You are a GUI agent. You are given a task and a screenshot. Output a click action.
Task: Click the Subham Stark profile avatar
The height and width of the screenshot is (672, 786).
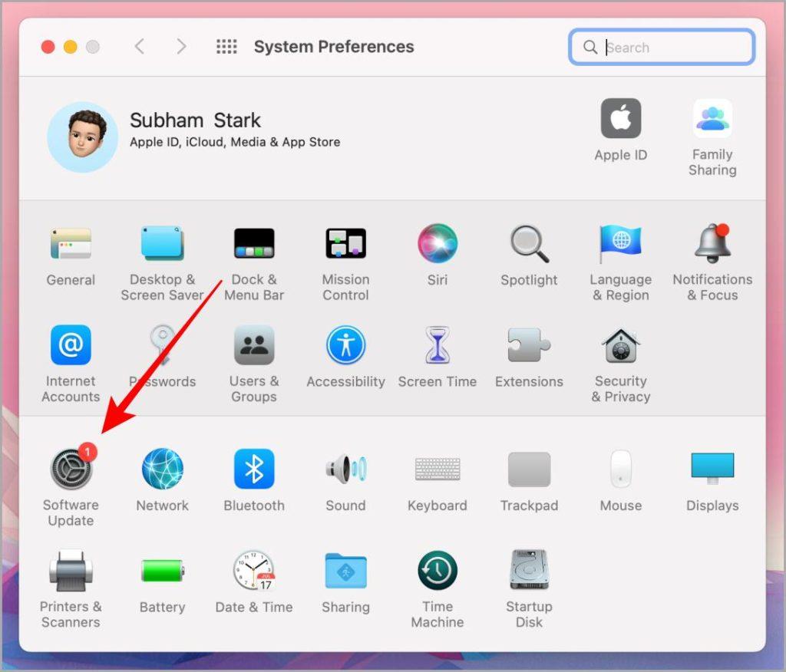(83, 137)
